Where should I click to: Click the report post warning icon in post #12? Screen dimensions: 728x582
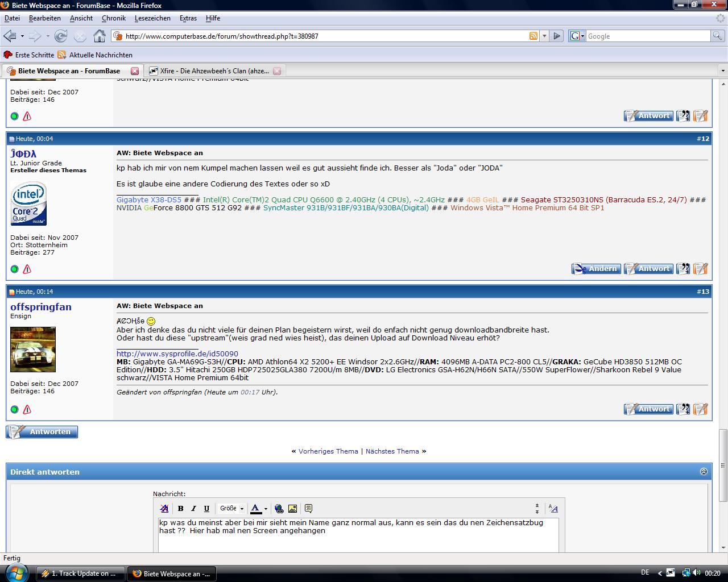click(27, 269)
